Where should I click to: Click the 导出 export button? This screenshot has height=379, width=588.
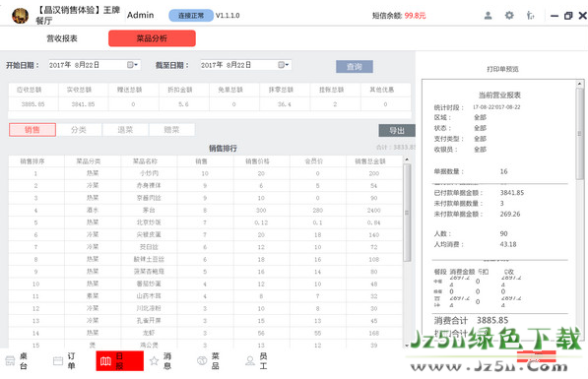coord(397,131)
